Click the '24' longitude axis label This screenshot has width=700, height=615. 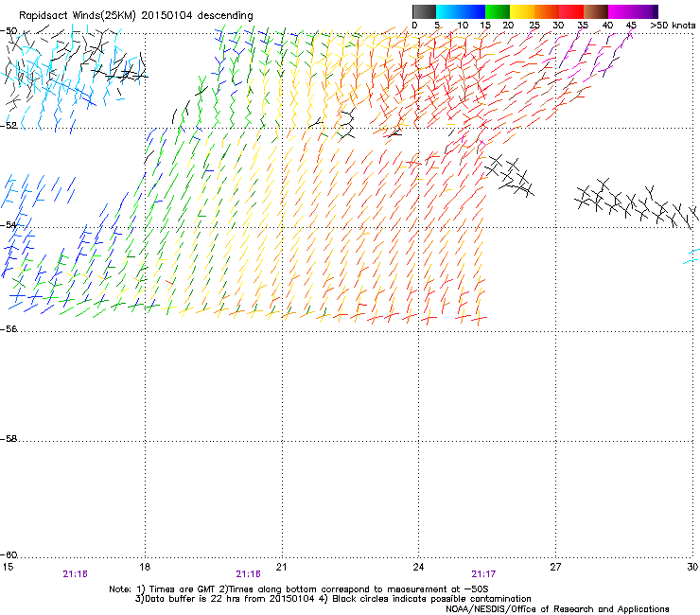click(x=418, y=567)
